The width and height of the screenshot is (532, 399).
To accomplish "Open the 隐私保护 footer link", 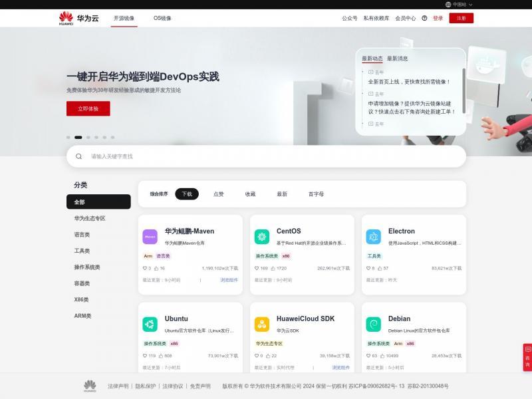I will click(x=146, y=386).
